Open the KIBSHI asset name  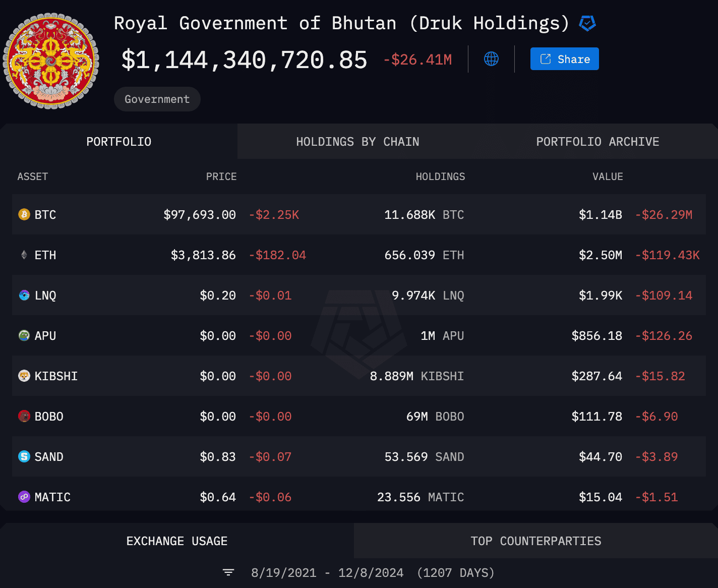click(56, 376)
